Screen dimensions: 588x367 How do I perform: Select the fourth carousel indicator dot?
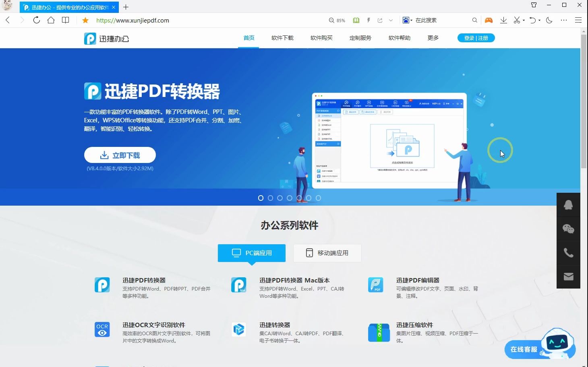pyautogui.click(x=290, y=198)
